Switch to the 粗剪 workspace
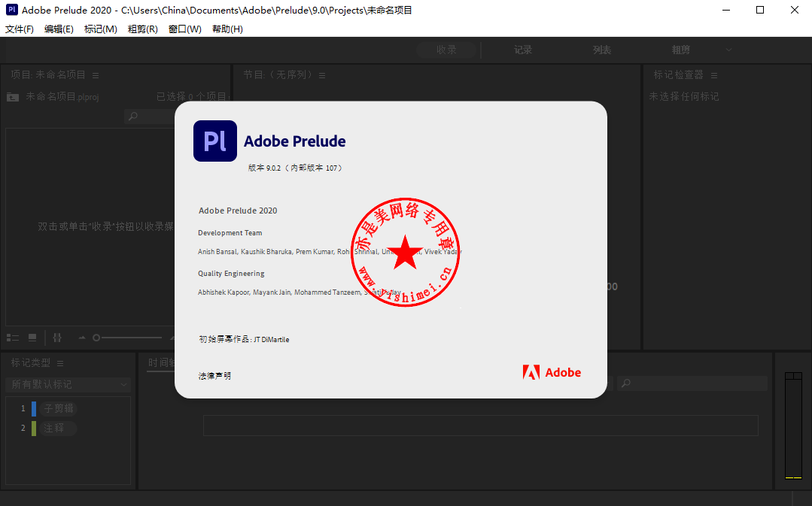812x506 pixels. [681, 50]
